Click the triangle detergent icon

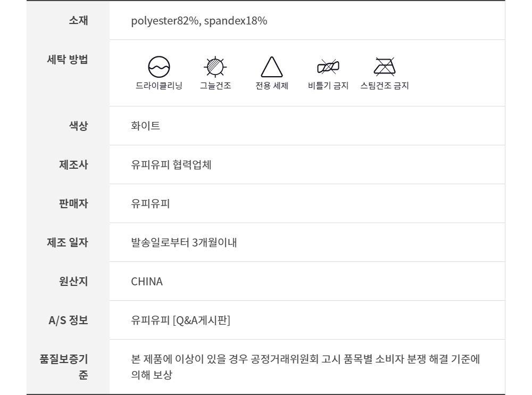tap(271, 68)
